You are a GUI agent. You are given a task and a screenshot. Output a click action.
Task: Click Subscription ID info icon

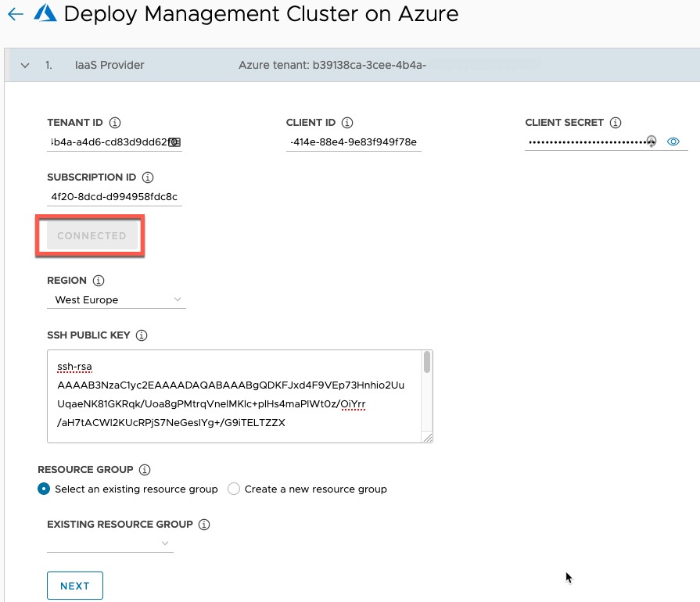(x=148, y=177)
